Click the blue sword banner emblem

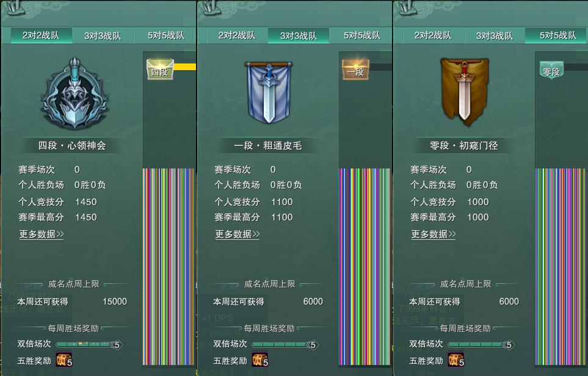click(x=269, y=93)
